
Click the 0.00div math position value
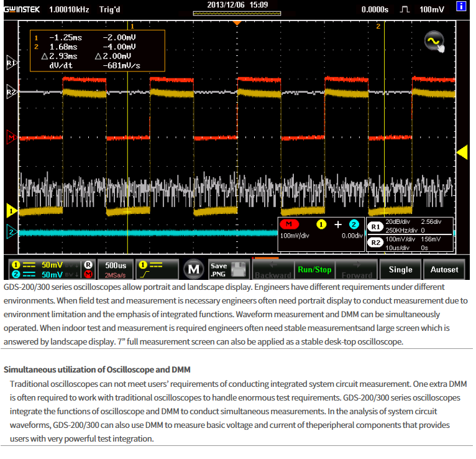pyautogui.click(x=352, y=236)
